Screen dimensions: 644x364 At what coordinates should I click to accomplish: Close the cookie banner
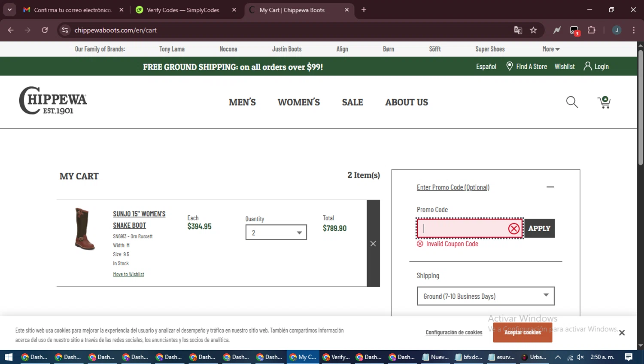point(622,333)
